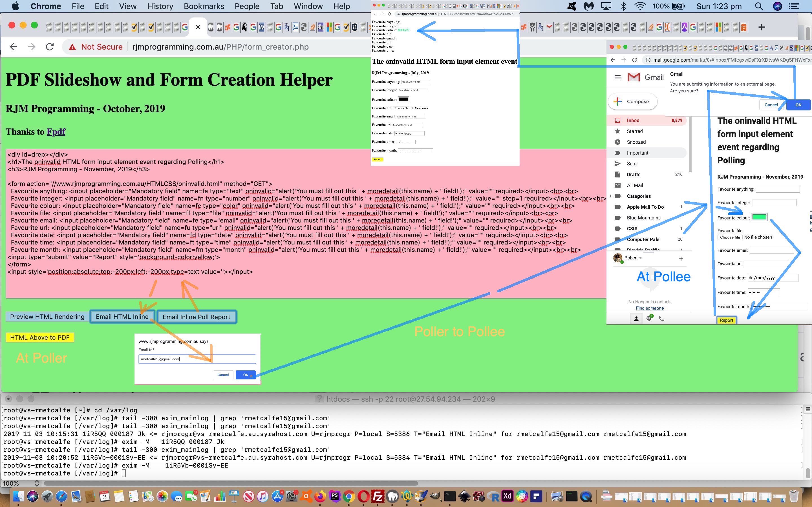
Task: Open Spotlight search magnifier in menu bar
Action: 759,6
